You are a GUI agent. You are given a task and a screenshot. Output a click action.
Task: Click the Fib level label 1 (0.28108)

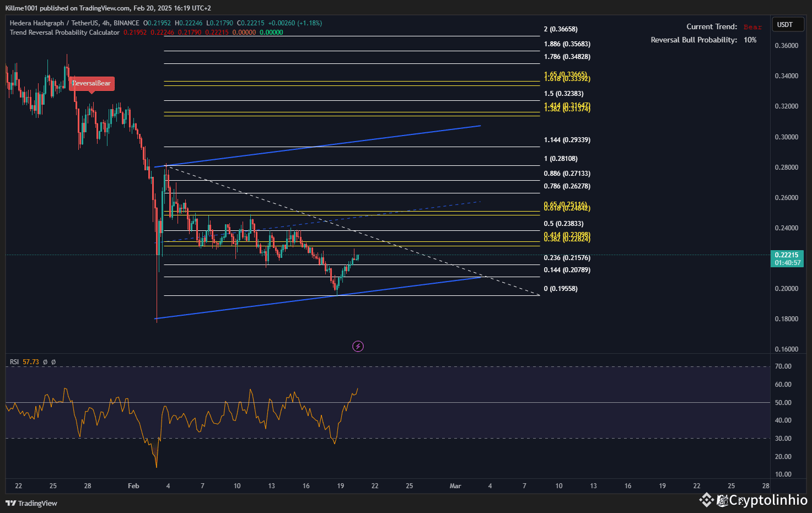pos(561,159)
